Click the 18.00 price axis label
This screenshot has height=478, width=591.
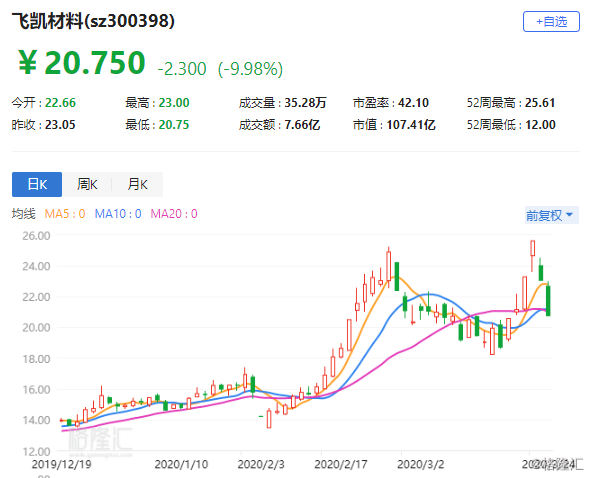click(36, 358)
